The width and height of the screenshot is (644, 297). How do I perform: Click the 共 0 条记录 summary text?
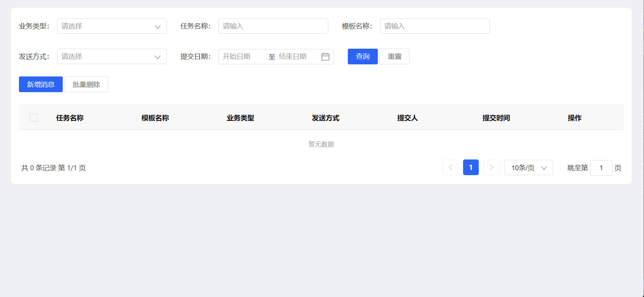[39, 168]
